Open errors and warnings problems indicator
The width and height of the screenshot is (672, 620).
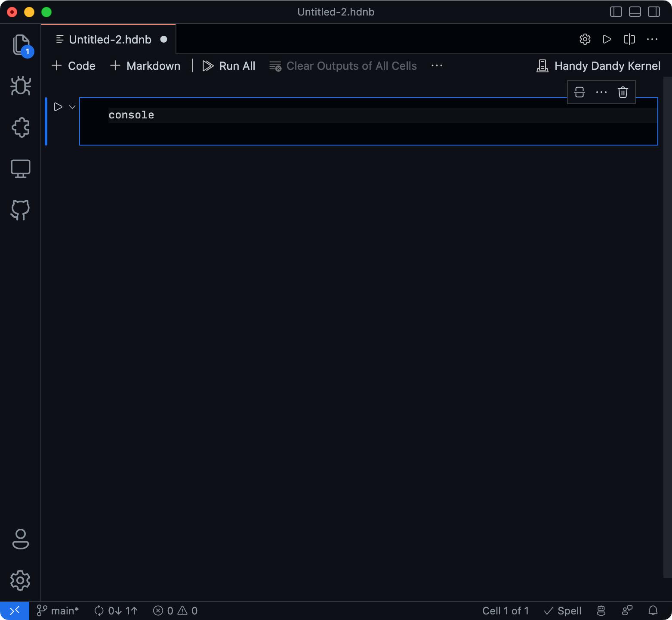tap(176, 611)
